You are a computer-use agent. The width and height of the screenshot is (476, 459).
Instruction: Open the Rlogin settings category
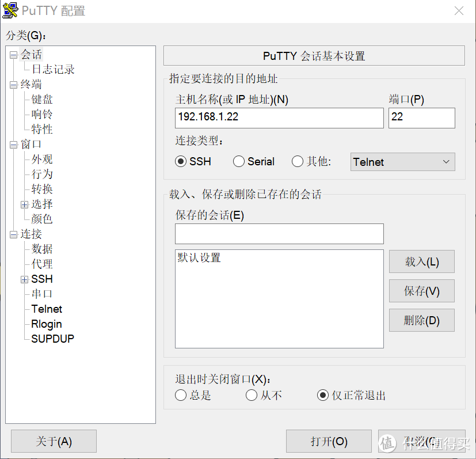pos(47,324)
